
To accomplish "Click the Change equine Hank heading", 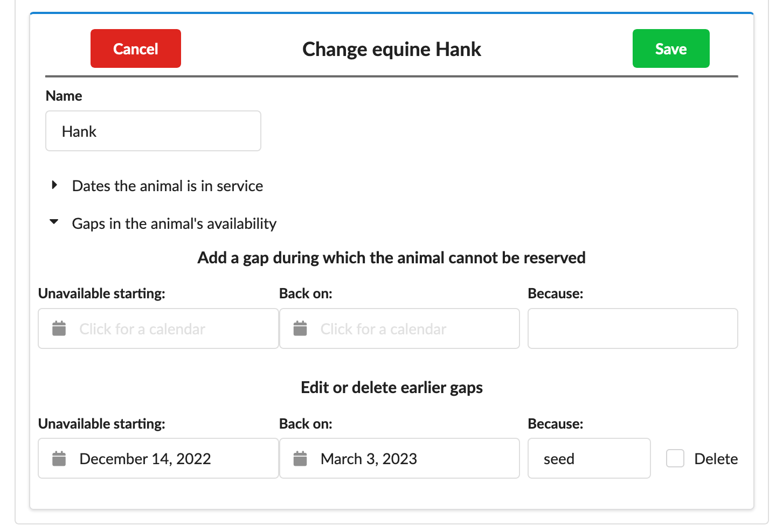I will tap(392, 49).
